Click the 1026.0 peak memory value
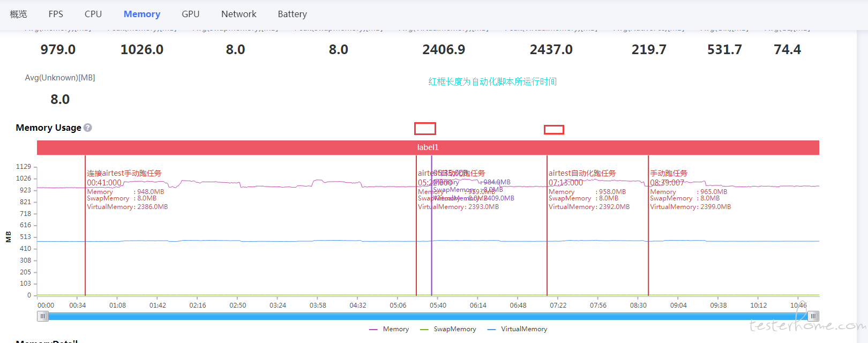 [x=142, y=50]
